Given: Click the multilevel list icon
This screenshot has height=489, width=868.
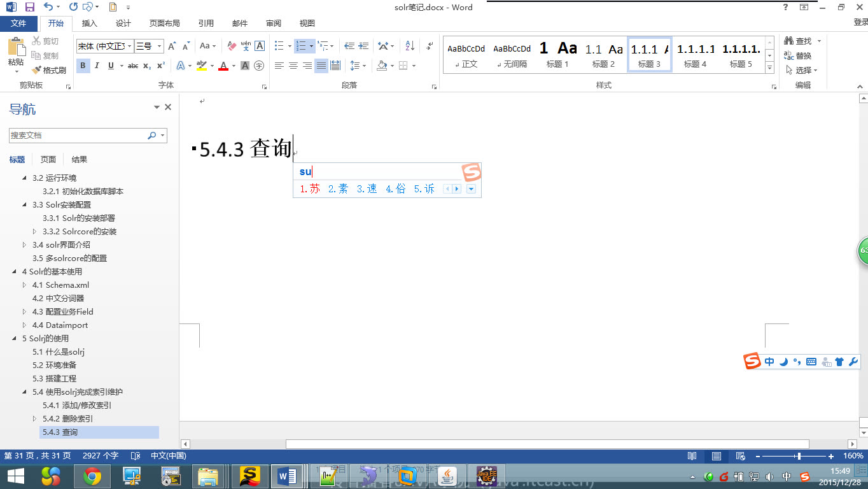Looking at the screenshot, I should tap(323, 46).
